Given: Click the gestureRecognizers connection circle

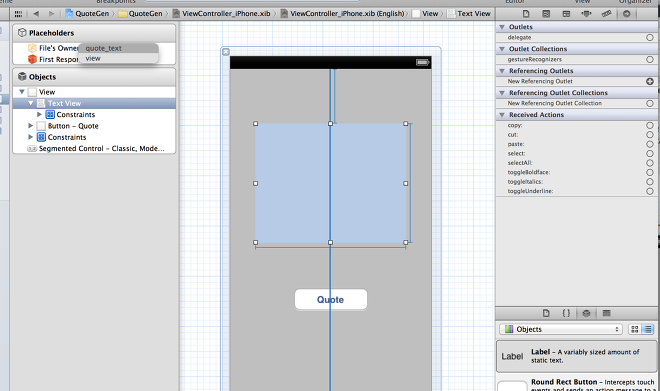Looking at the screenshot, I should click(650, 59).
